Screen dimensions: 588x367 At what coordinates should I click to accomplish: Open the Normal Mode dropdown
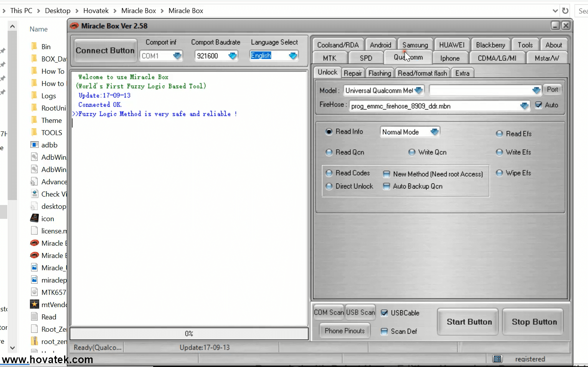[x=434, y=132]
